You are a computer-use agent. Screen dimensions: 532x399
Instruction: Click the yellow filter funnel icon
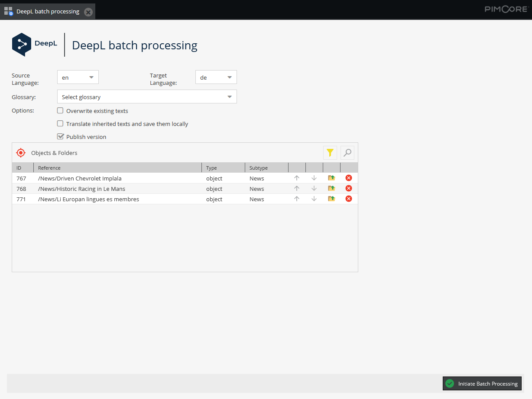click(330, 153)
